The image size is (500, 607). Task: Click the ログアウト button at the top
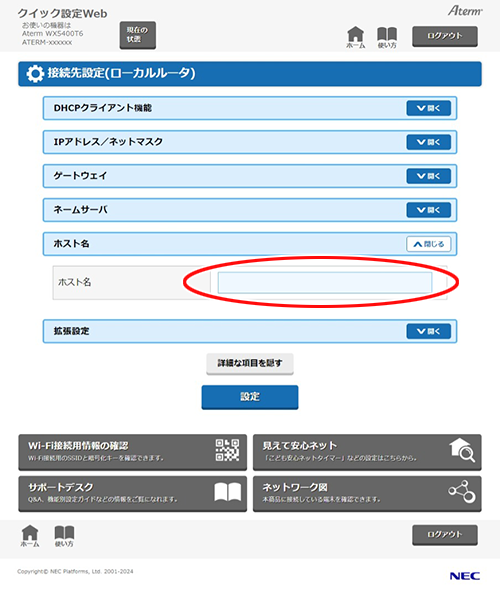coord(445,36)
